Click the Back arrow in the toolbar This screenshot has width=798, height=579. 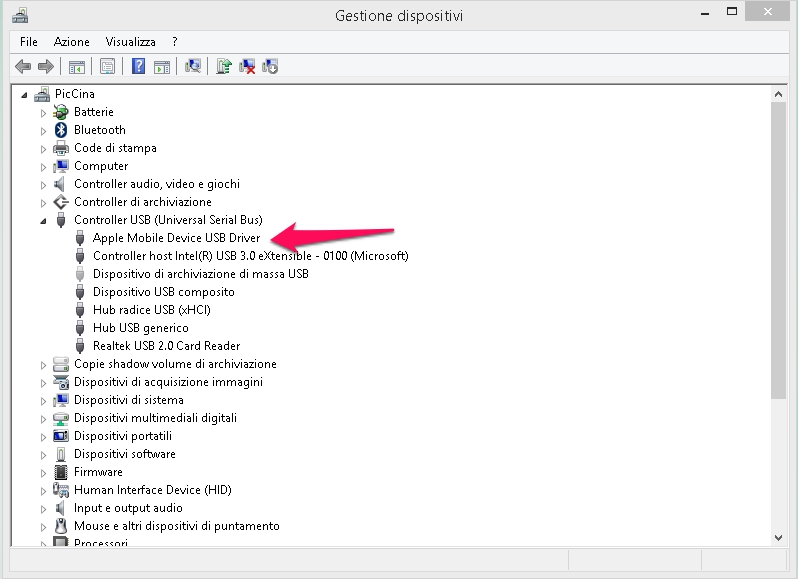pos(24,67)
